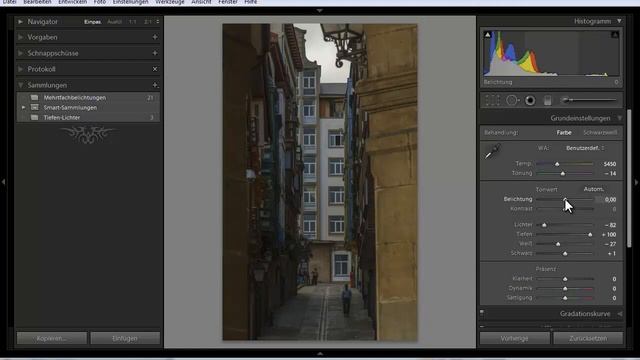Expand the Vorgaben panel
The height and width of the screenshot is (360, 640).
point(20,37)
